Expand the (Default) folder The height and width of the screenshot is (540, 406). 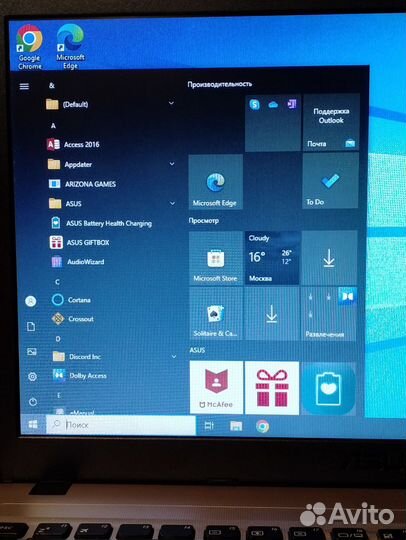click(x=110, y=104)
